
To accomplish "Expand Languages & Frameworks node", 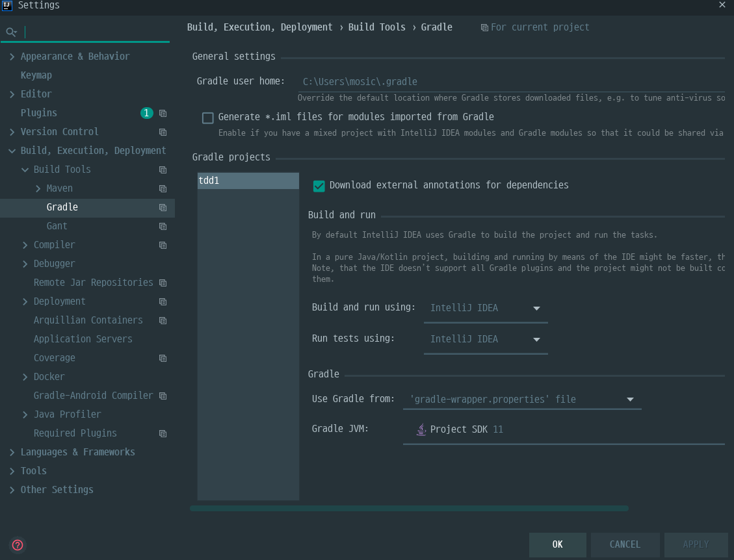I will [x=12, y=452].
